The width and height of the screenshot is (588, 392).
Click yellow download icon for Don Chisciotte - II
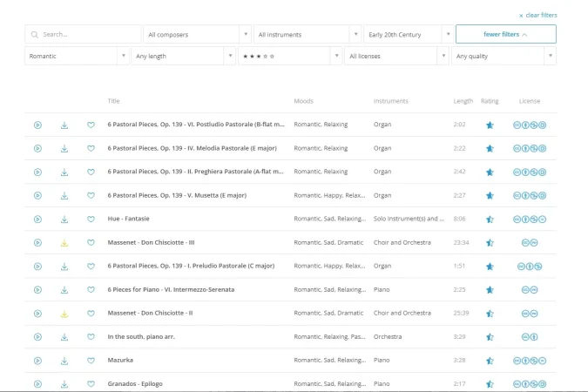coord(64,314)
